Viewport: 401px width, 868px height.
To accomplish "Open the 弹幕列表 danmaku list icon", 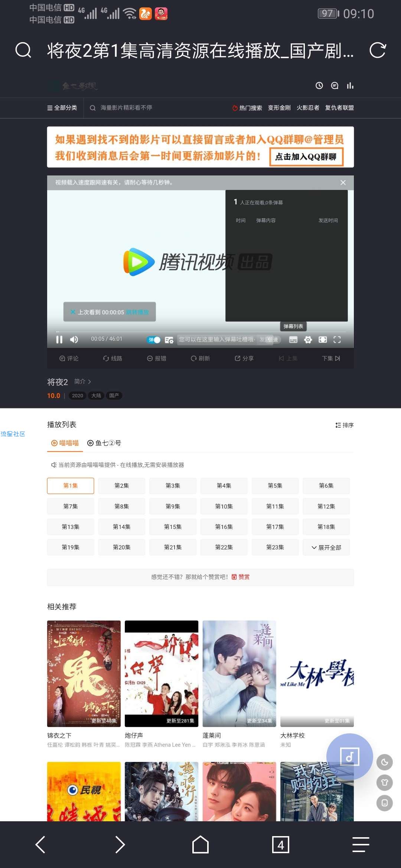I will tap(293, 340).
